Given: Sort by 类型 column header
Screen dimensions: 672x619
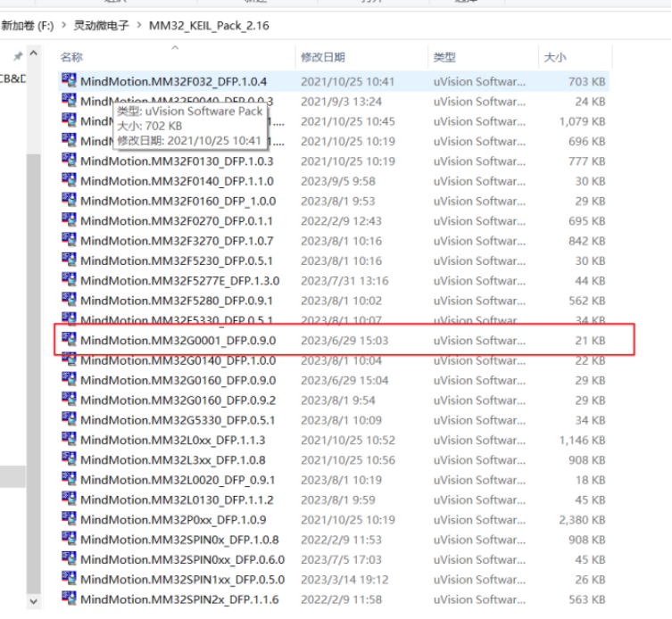Looking at the screenshot, I should tap(444, 57).
